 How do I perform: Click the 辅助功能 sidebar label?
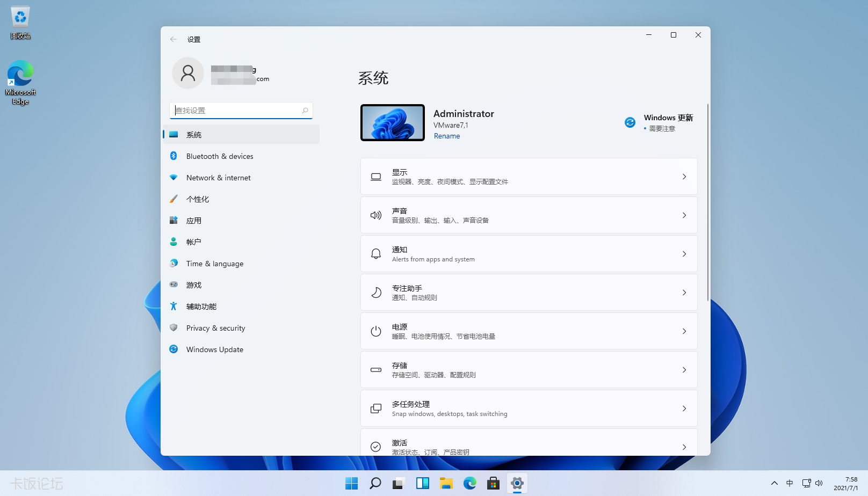201,307
